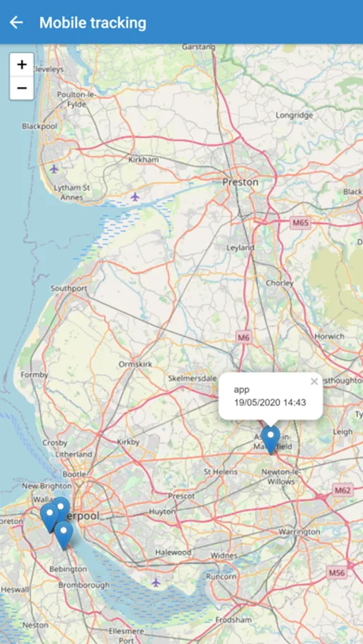Click the M6 motorway shield
This screenshot has height=644, width=363.
pyautogui.click(x=244, y=338)
